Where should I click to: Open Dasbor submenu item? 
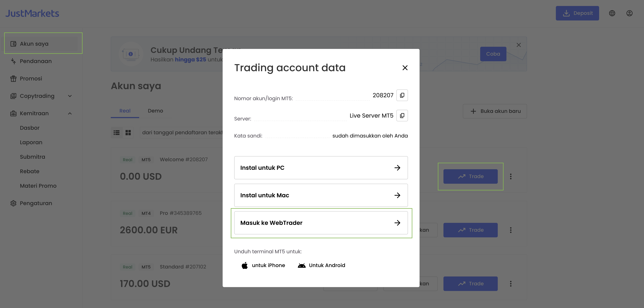click(x=30, y=128)
